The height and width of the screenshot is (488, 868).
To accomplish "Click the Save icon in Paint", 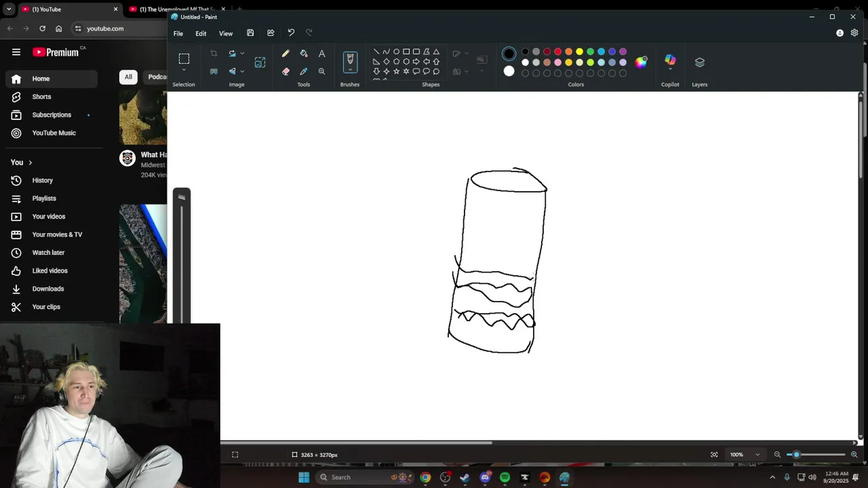I will point(250,33).
